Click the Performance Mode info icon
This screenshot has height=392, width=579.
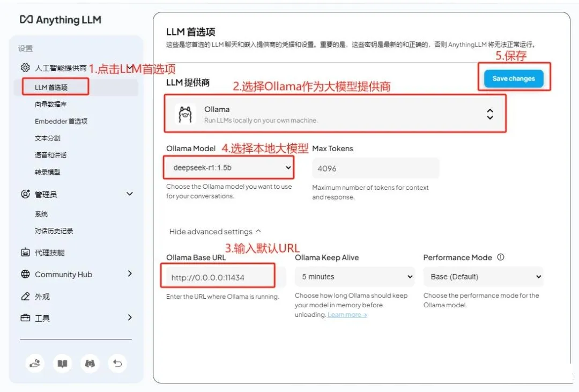501,257
